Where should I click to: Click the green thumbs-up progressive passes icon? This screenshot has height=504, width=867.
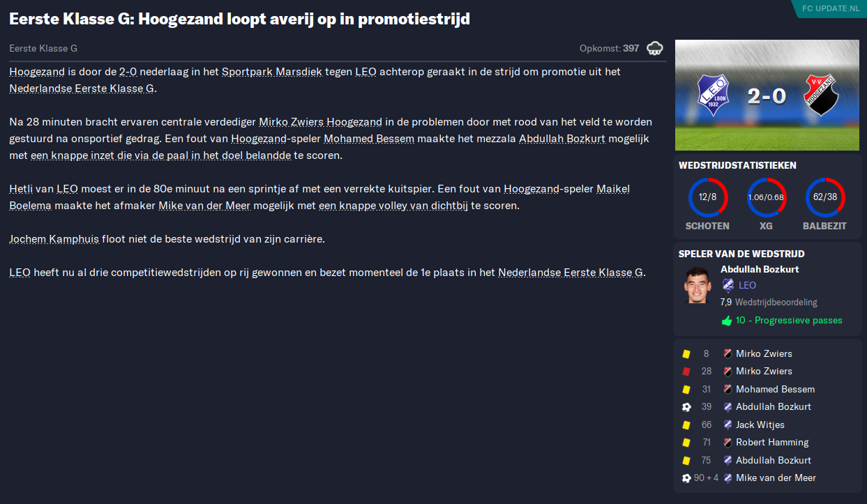[727, 321]
